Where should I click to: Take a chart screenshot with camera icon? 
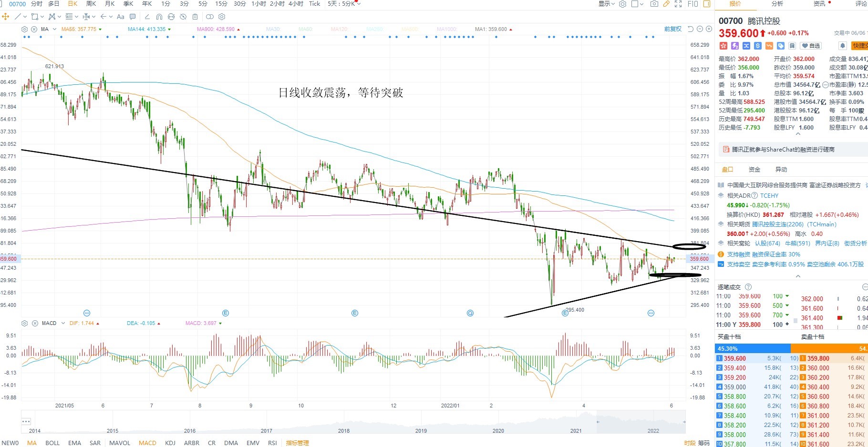[x=654, y=4]
